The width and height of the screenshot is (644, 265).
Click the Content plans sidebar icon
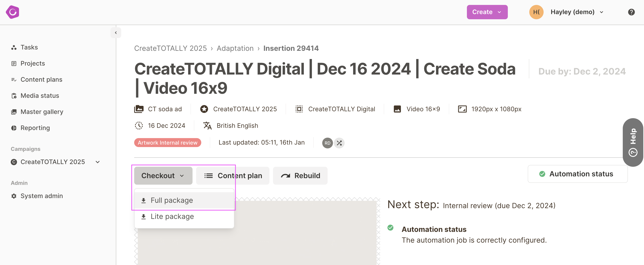pyautogui.click(x=14, y=80)
